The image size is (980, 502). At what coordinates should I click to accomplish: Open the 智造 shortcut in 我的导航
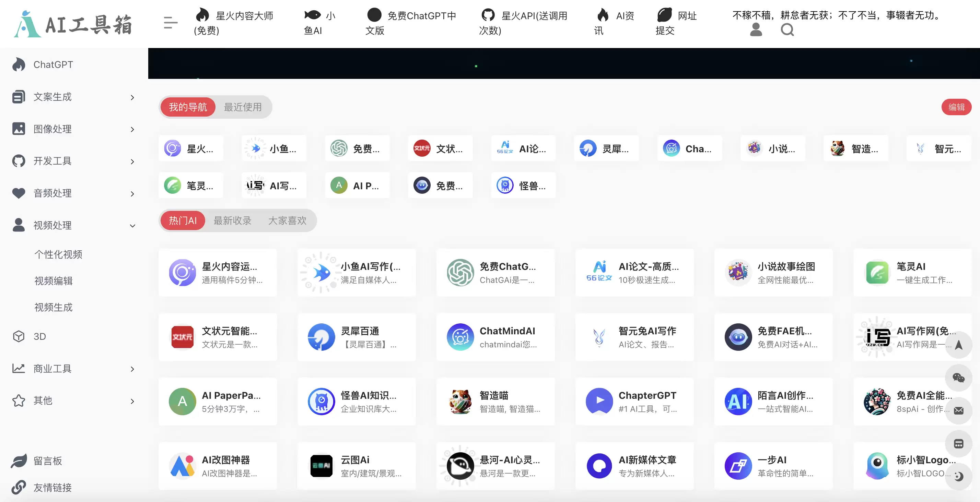856,148
